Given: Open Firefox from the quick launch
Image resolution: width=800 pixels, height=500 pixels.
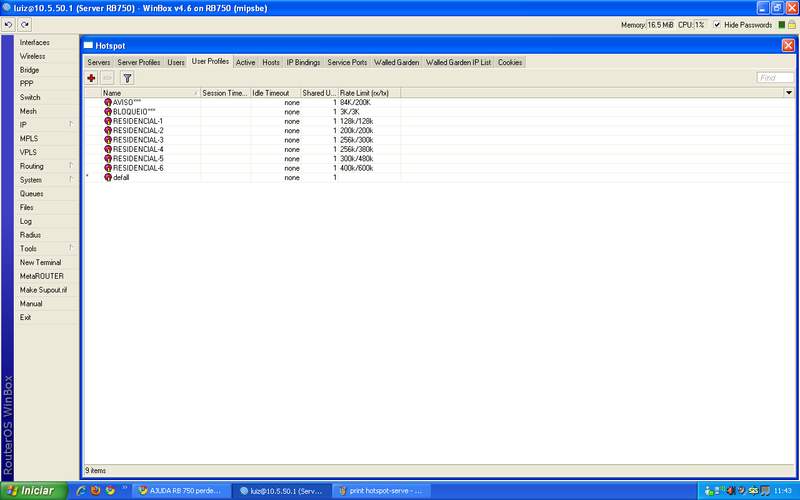Looking at the screenshot, I should [95, 491].
